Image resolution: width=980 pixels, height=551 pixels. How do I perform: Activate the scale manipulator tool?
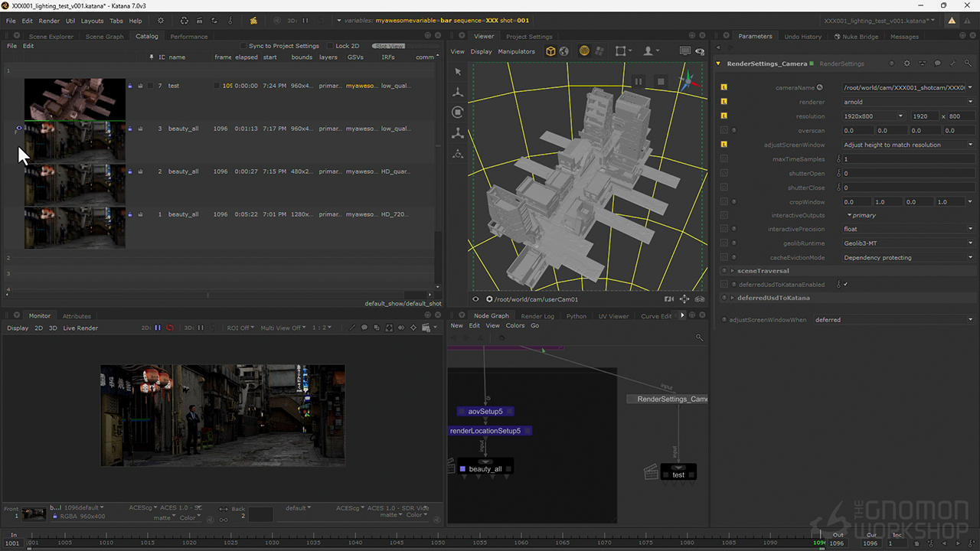click(458, 133)
